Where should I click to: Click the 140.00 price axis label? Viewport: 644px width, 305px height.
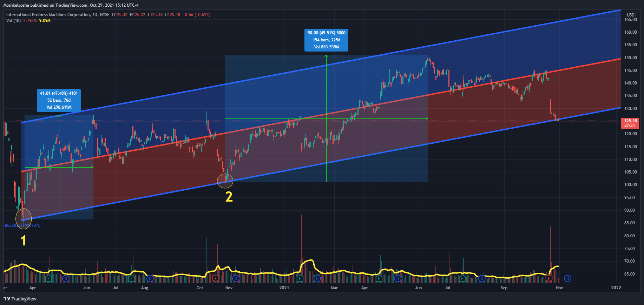pyautogui.click(x=631, y=83)
